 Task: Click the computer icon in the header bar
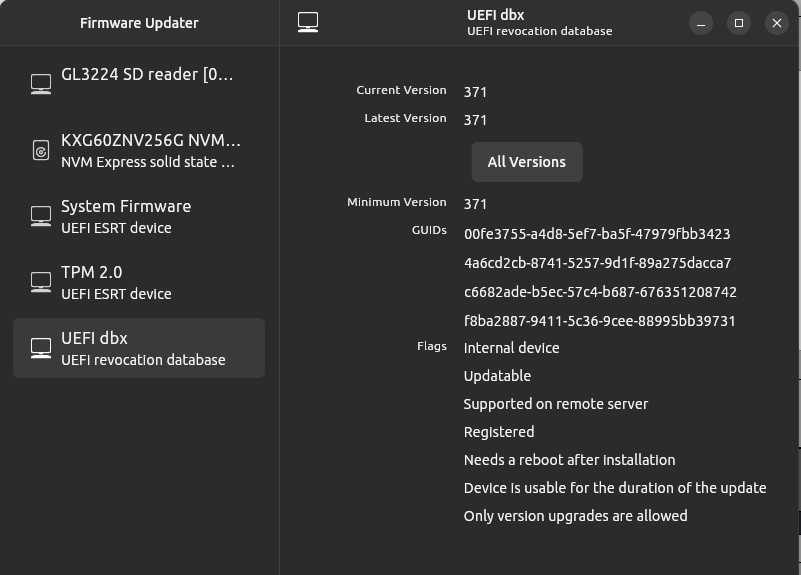(308, 22)
